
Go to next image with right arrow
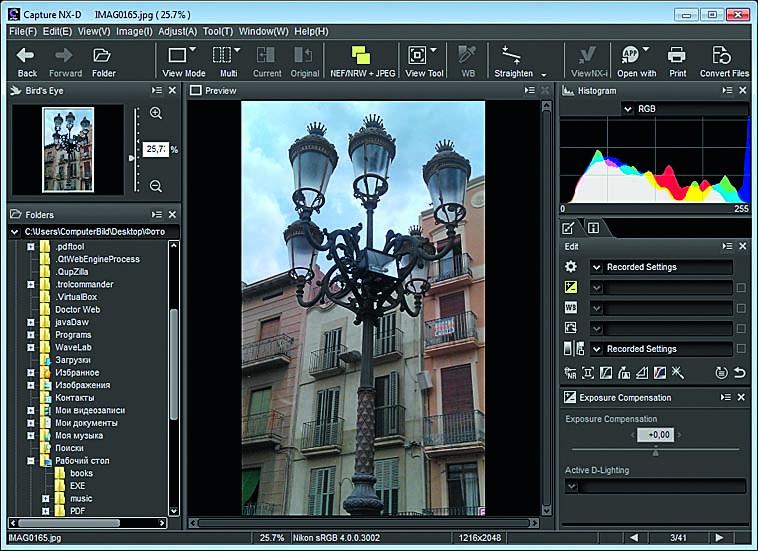(718, 538)
